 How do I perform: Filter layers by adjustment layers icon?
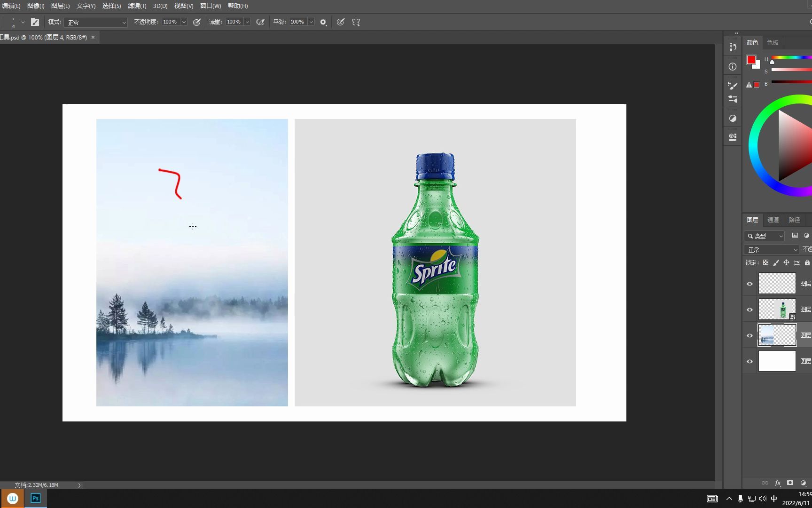click(x=807, y=236)
